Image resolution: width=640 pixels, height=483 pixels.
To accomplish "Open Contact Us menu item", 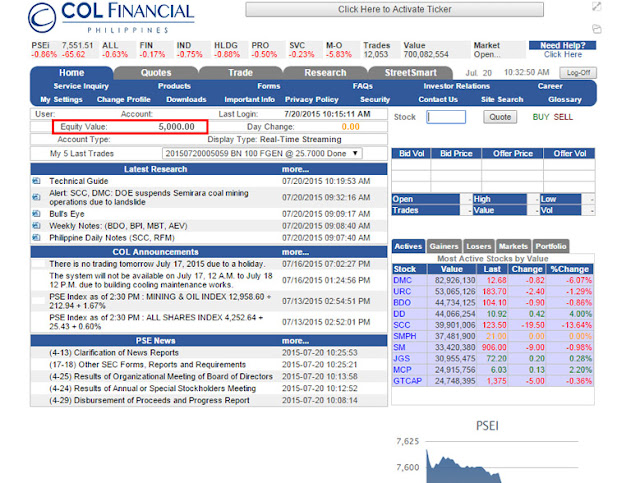I will tap(438, 100).
